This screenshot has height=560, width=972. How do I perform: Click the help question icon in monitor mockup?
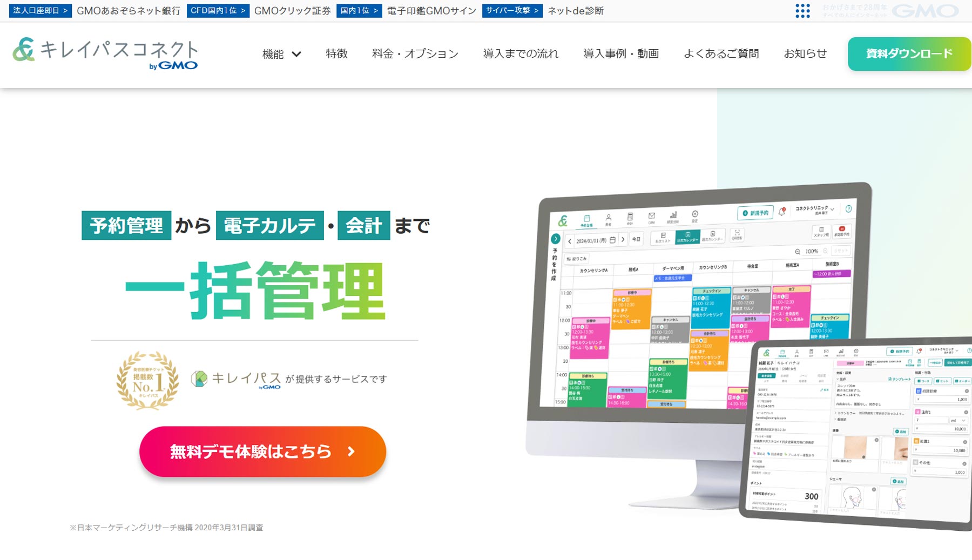point(848,209)
